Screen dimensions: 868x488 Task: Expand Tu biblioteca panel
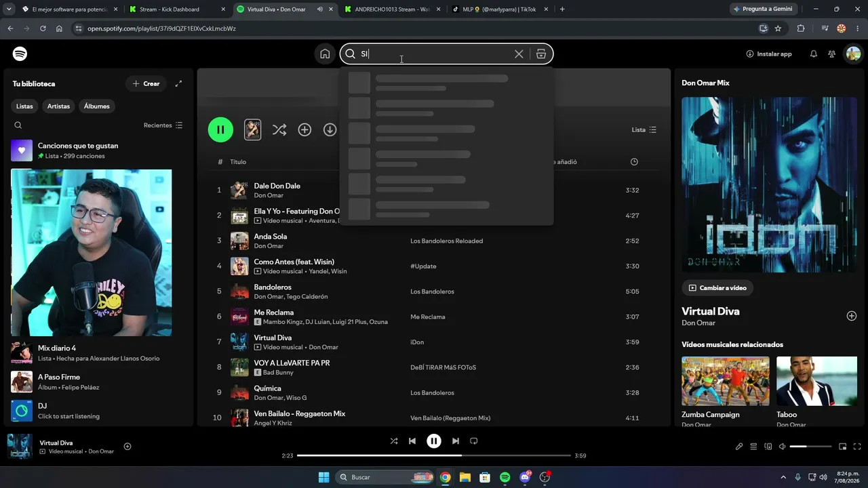[178, 83]
